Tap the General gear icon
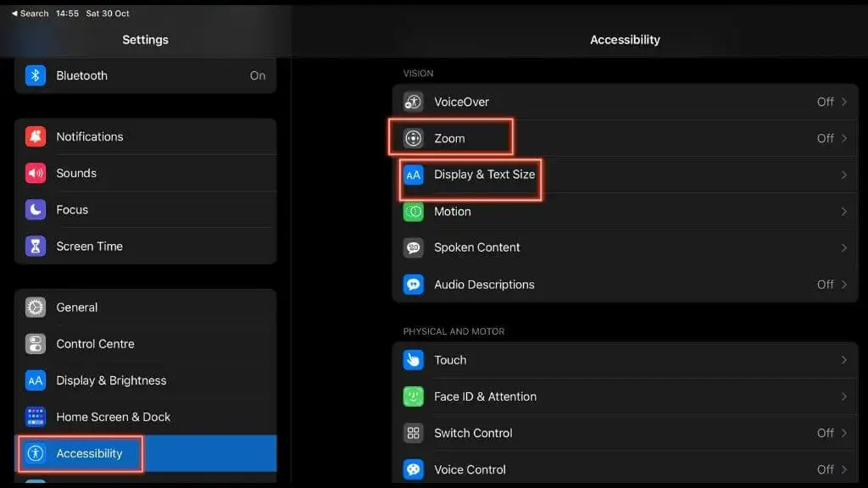Viewport: 868px width, 488px height. tap(36, 307)
